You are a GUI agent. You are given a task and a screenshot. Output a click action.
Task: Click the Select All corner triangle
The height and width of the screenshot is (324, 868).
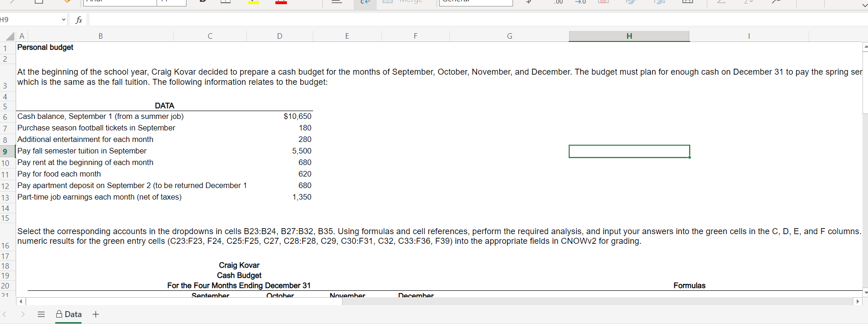(9, 36)
